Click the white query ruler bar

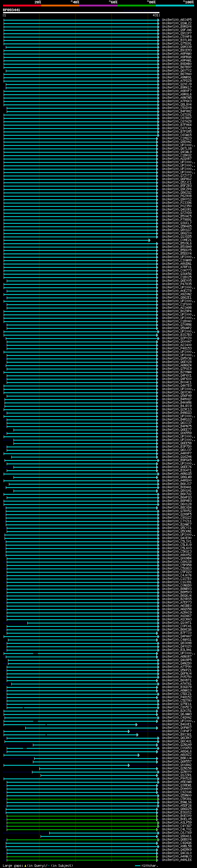tap(81, 13)
